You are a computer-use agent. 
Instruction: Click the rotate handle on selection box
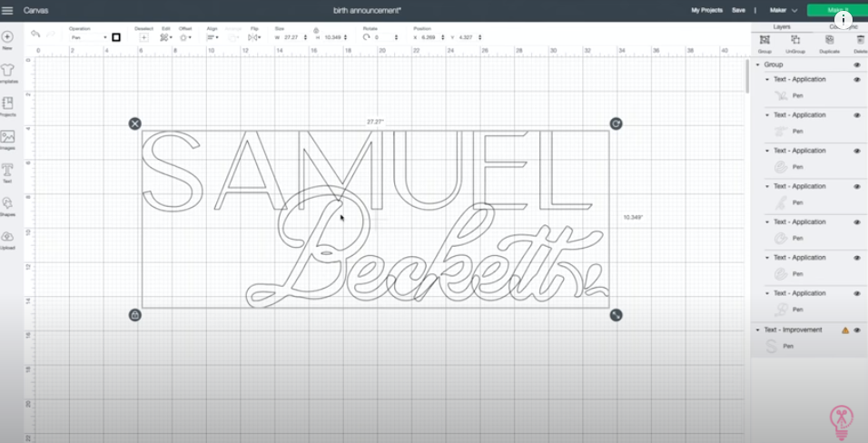(x=616, y=123)
